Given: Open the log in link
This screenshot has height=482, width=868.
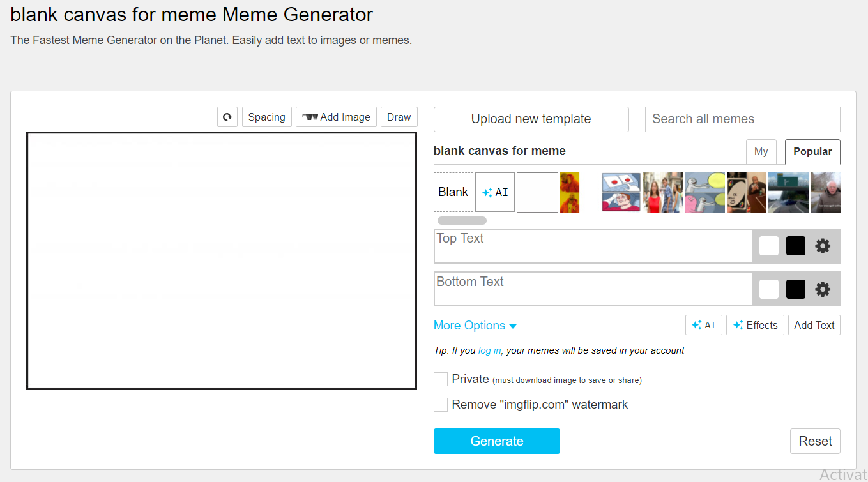Looking at the screenshot, I should pyautogui.click(x=489, y=350).
